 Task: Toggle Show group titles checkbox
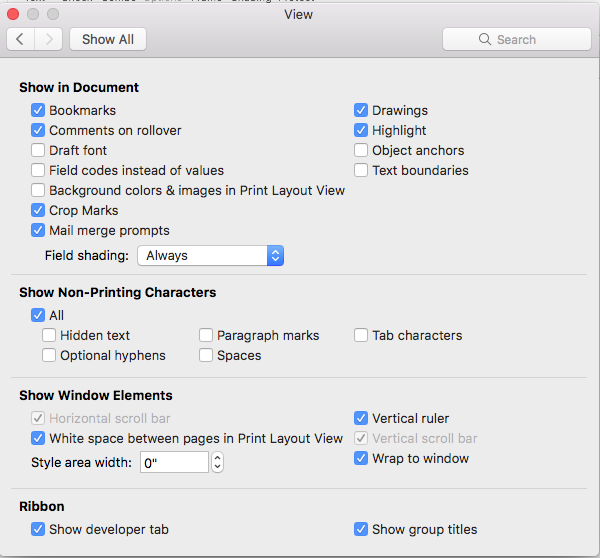pos(361,530)
